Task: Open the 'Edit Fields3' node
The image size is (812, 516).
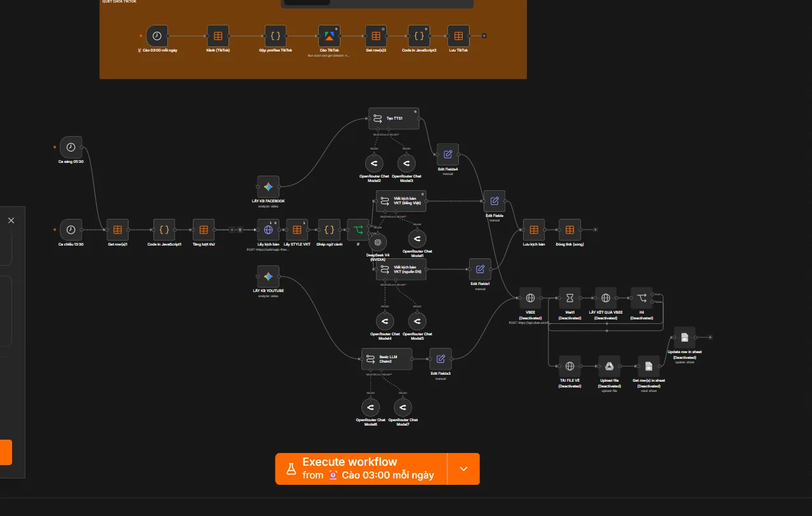Action: point(440,359)
